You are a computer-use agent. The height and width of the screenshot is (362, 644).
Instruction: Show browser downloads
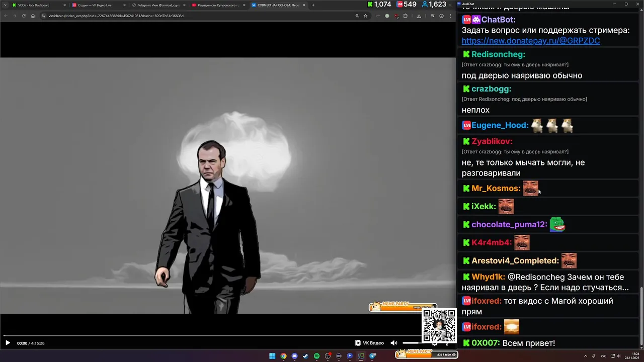click(x=419, y=16)
